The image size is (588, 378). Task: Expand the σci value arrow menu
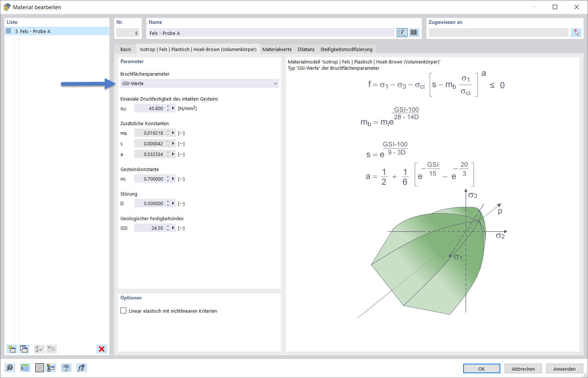pyautogui.click(x=173, y=108)
